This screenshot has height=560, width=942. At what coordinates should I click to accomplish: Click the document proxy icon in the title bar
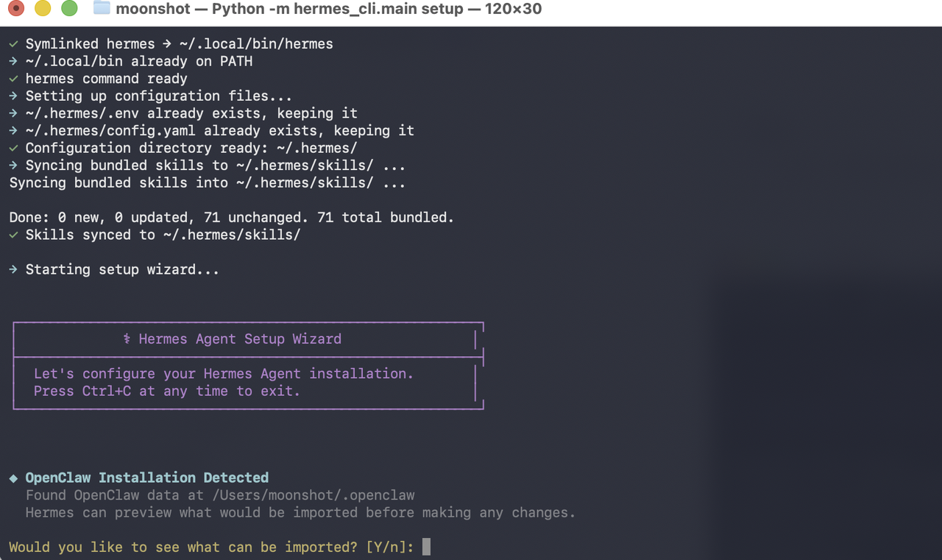(x=100, y=10)
